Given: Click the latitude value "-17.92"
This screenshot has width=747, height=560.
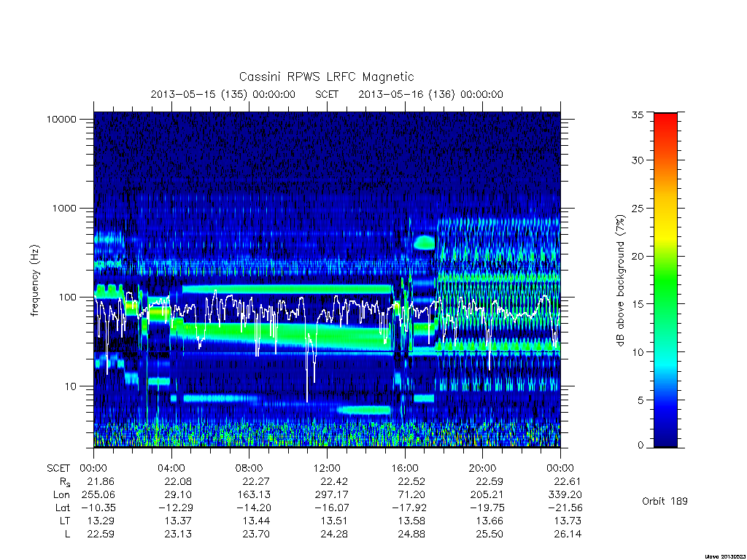Looking at the screenshot, I should coord(409,507).
